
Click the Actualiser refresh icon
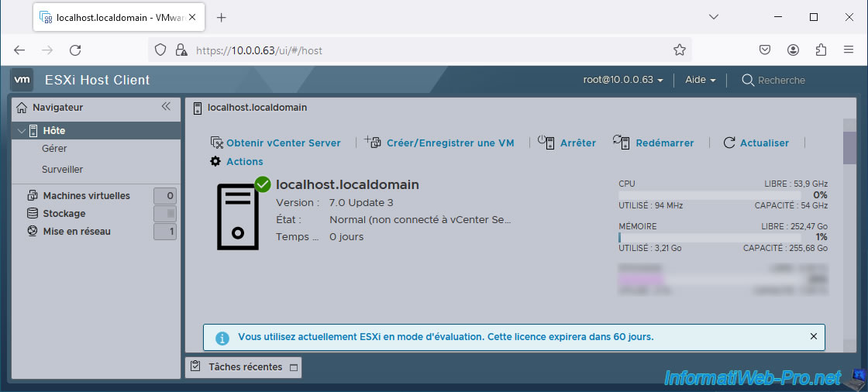pyautogui.click(x=728, y=143)
